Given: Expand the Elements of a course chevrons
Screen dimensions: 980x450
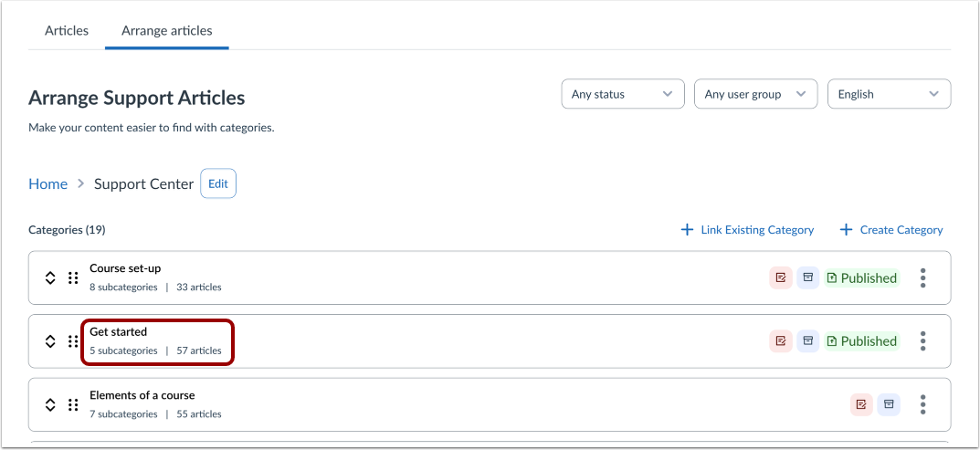Looking at the screenshot, I should coord(50,404).
